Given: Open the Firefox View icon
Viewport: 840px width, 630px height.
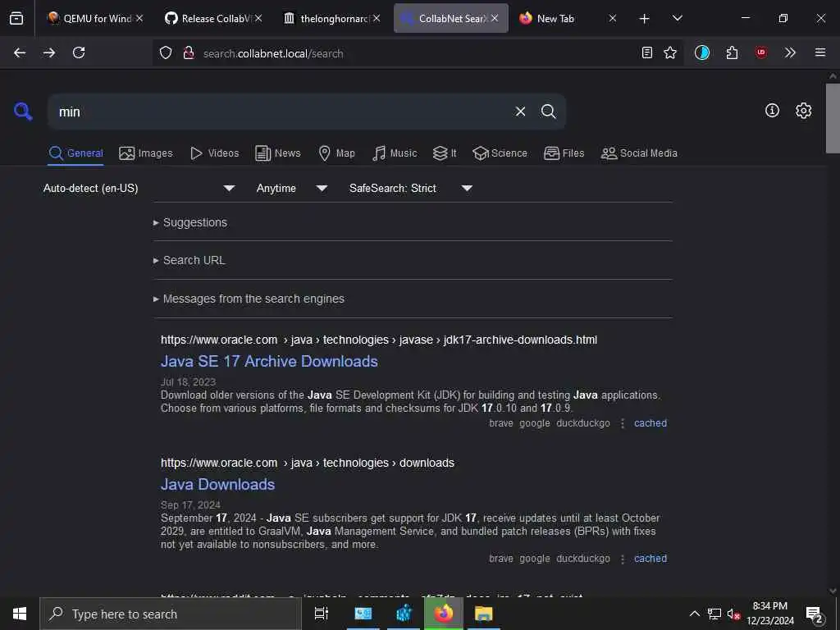Looking at the screenshot, I should click(16, 18).
